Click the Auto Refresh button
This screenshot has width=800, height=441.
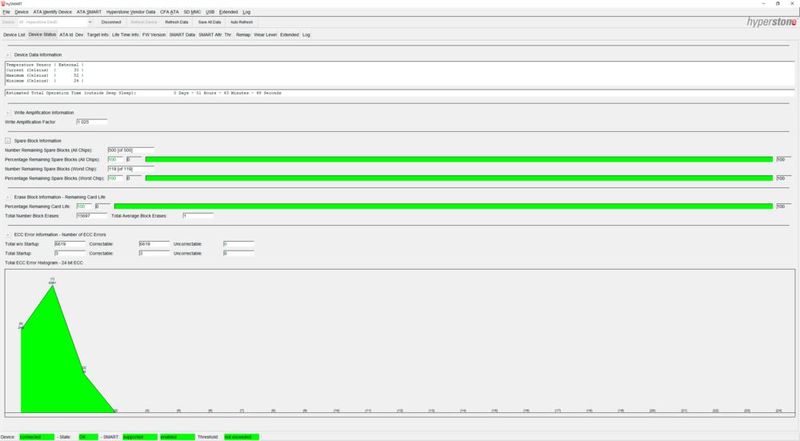pyautogui.click(x=241, y=22)
